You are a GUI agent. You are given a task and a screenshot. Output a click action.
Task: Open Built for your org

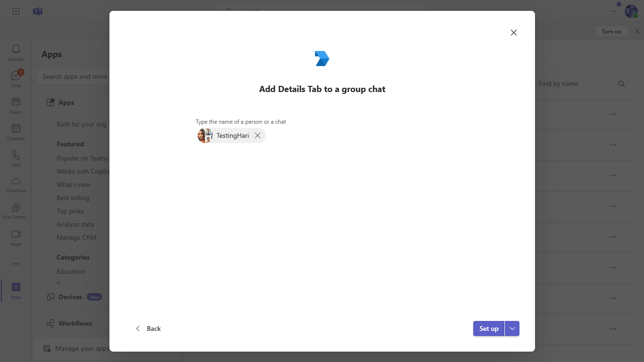(81, 124)
